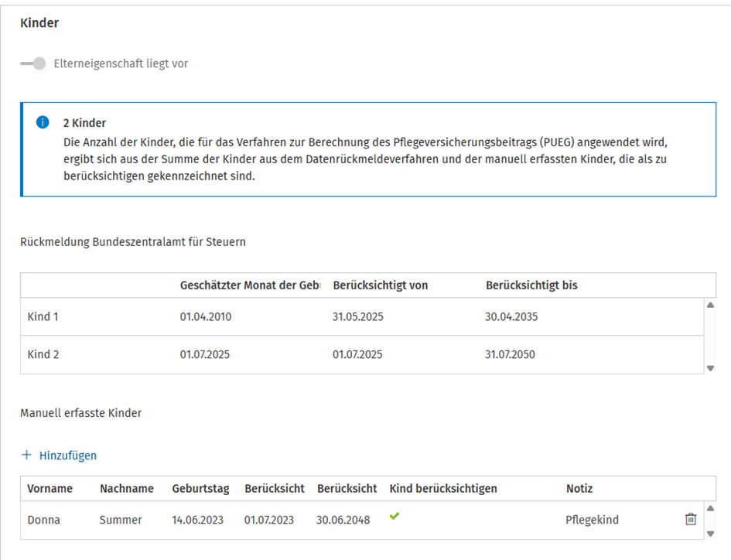Click the Kinder section heading
This screenshot has width=731, height=560.
tap(39, 23)
